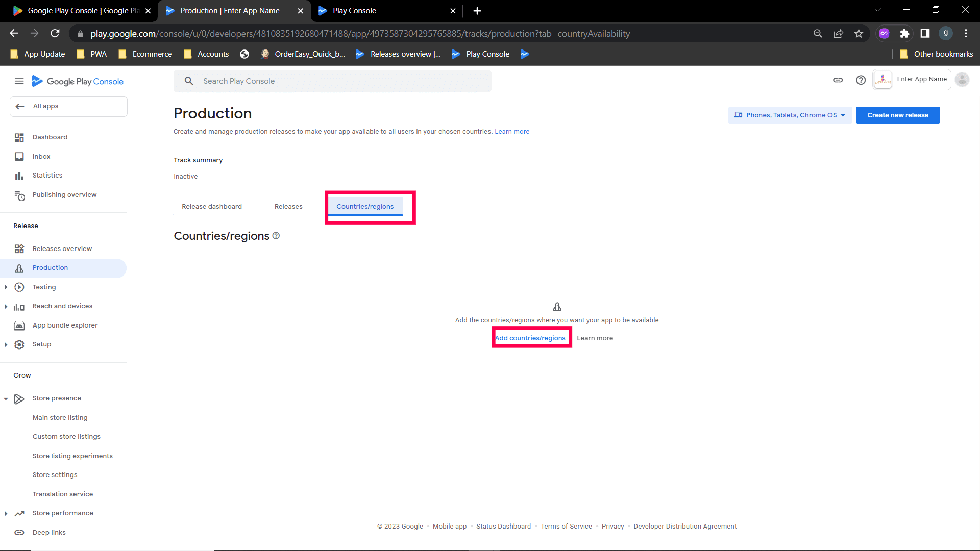Open Publishing overview in sidebar
The width and height of the screenshot is (980, 551).
[64, 195]
